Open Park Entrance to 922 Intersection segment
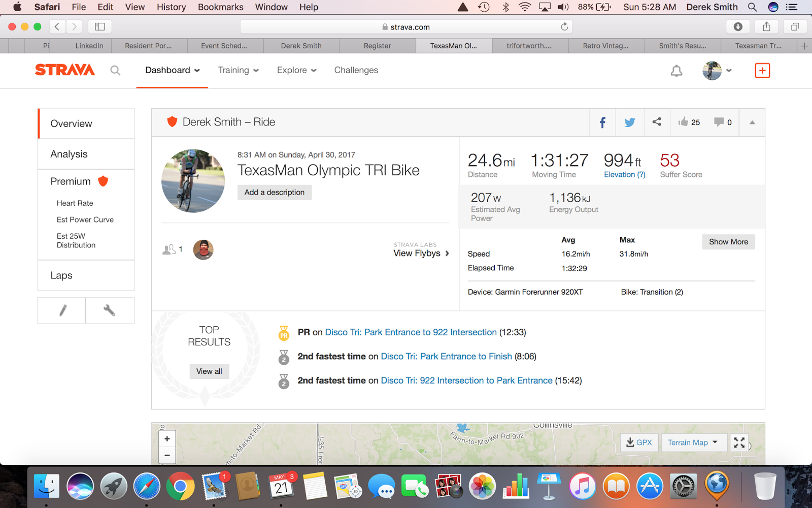Screen dimensions: 812x508 (x=411, y=332)
